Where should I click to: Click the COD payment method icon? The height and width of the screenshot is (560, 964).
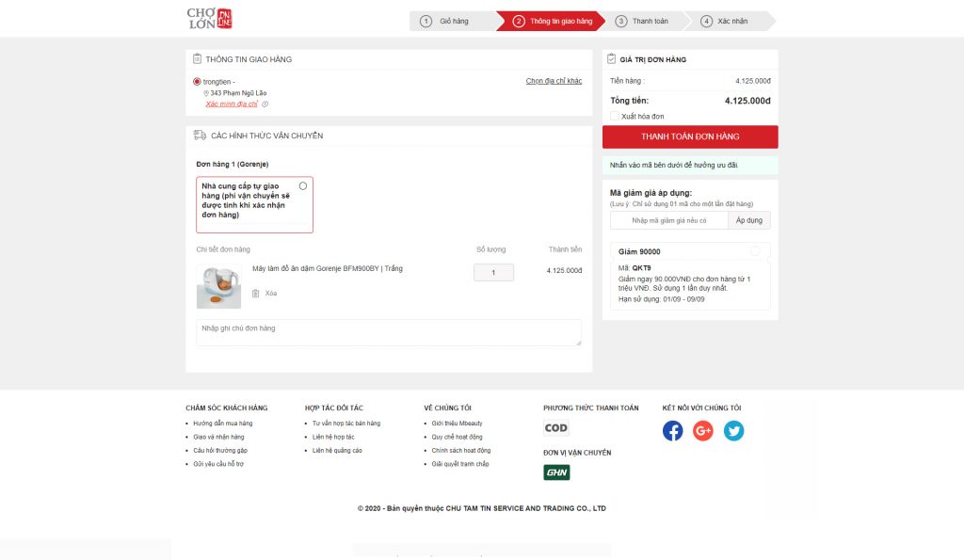click(x=555, y=428)
